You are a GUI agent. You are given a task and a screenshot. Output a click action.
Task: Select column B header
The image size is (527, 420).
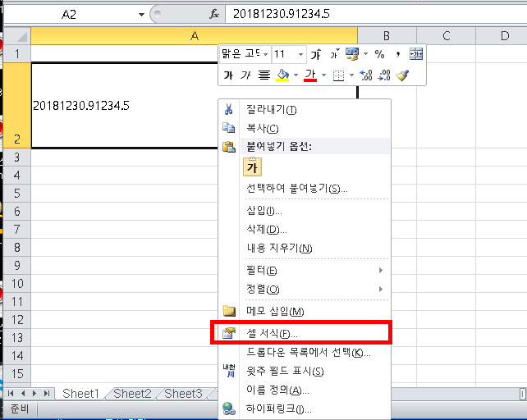[x=387, y=36]
